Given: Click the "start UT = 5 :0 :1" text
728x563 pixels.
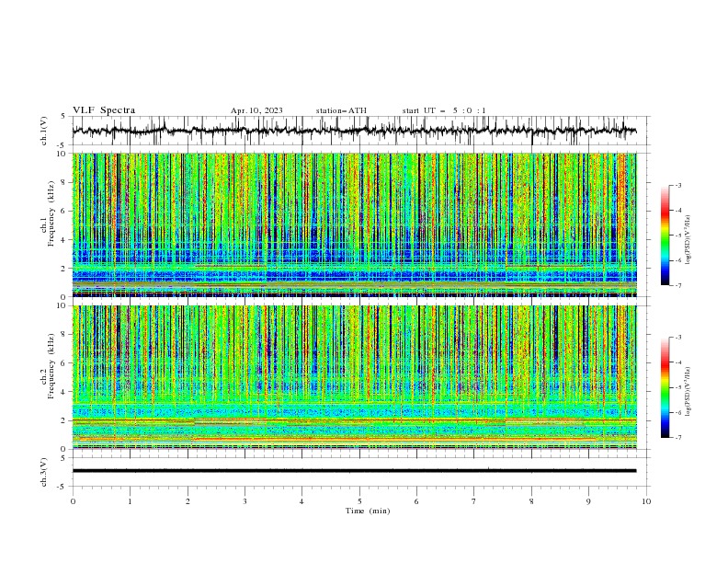Looking at the screenshot, I should (x=444, y=110).
